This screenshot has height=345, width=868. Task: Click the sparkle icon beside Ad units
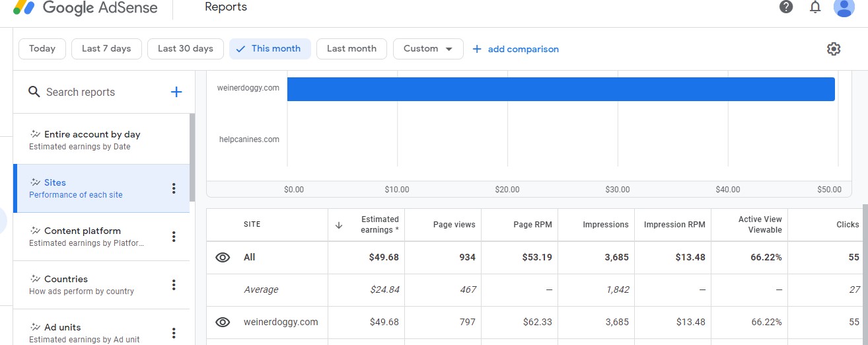(35, 327)
